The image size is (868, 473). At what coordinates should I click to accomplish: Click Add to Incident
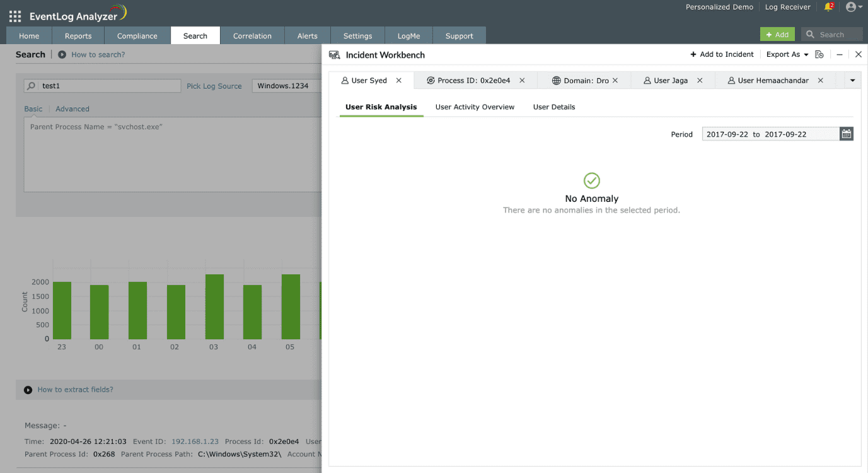pyautogui.click(x=722, y=55)
